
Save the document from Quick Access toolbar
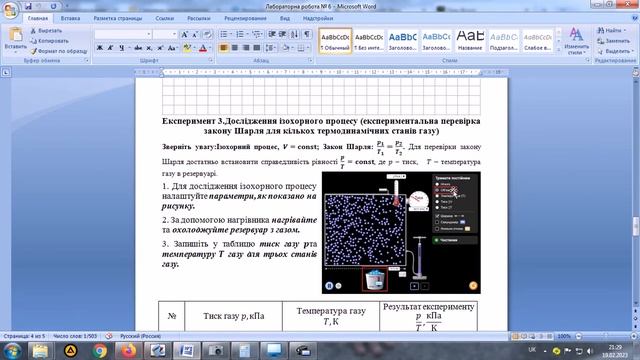(x=28, y=6)
